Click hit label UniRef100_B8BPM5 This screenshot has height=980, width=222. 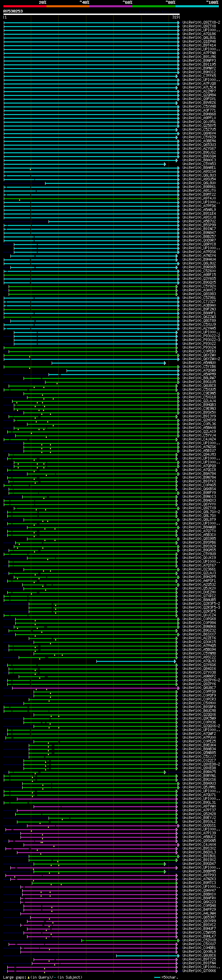pyautogui.click(x=199, y=871)
